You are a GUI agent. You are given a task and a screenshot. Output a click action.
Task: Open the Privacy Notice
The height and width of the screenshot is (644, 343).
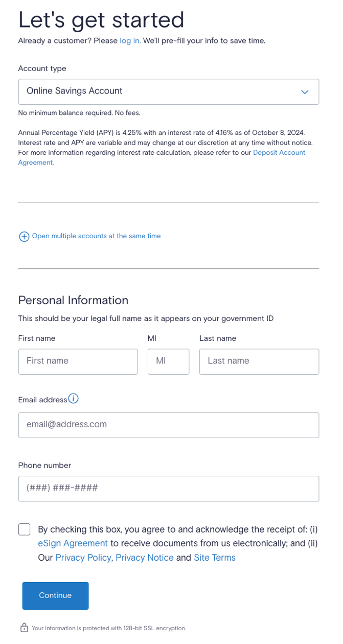(x=144, y=557)
